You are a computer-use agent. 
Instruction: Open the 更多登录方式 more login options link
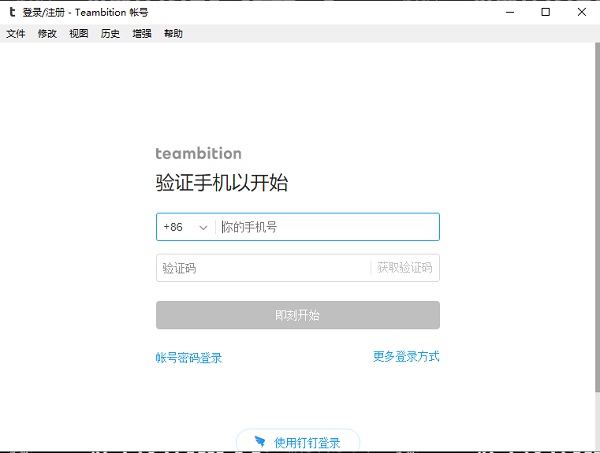[x=406, y=357]
